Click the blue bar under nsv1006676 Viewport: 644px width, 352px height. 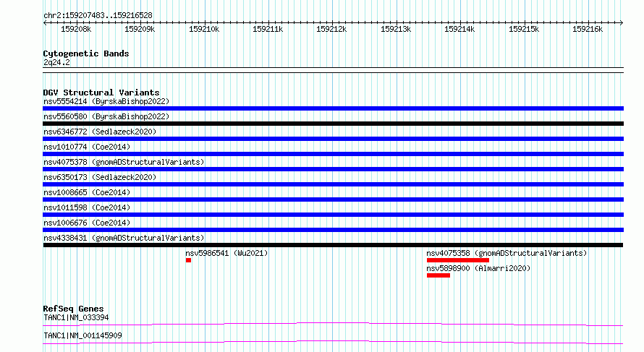(333, 230)
